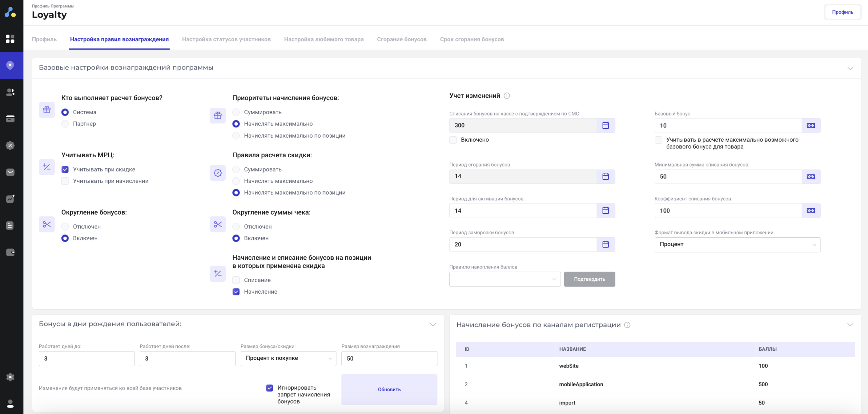Click the wallet icon in left sidebar
Viewport: 868px width, 414px height.
[x=10, y=252]
